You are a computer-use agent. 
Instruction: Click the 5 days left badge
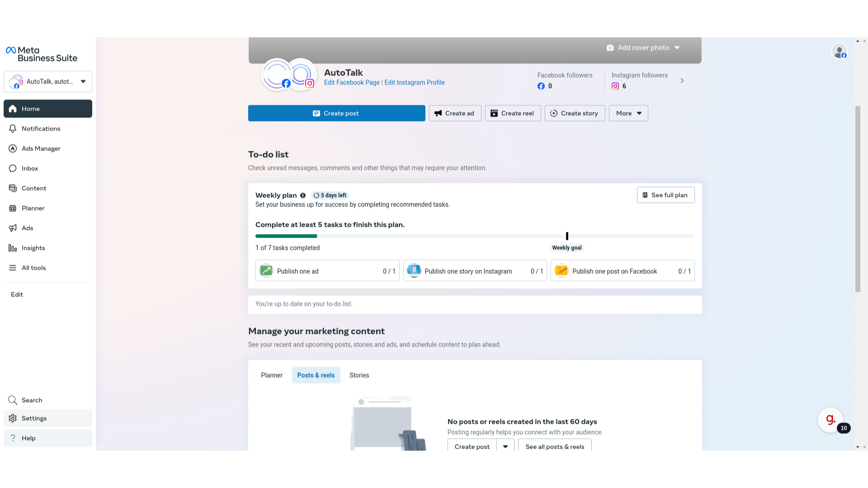point(330,196)
